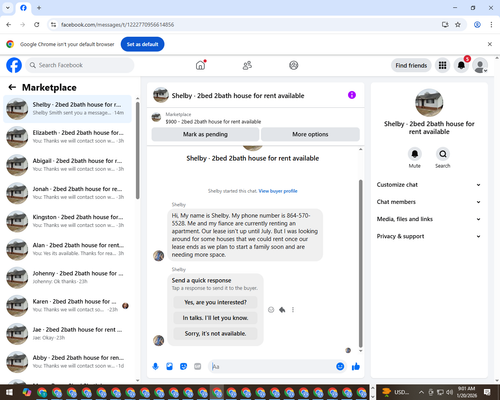Open the Abigail conversation in the list
Image resolution: width=500 pixels, height=400 pixels.
[x=67, y=165]
